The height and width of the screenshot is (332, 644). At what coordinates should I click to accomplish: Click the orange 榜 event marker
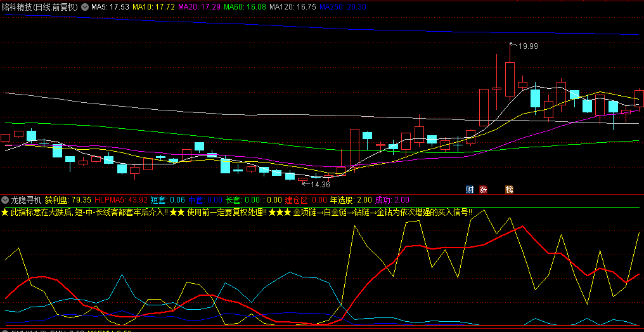pos(509,190)
